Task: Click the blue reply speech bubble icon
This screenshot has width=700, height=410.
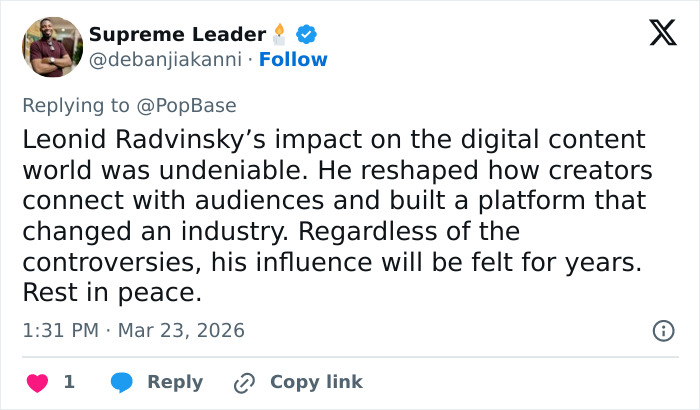Action: pos(122,382)
